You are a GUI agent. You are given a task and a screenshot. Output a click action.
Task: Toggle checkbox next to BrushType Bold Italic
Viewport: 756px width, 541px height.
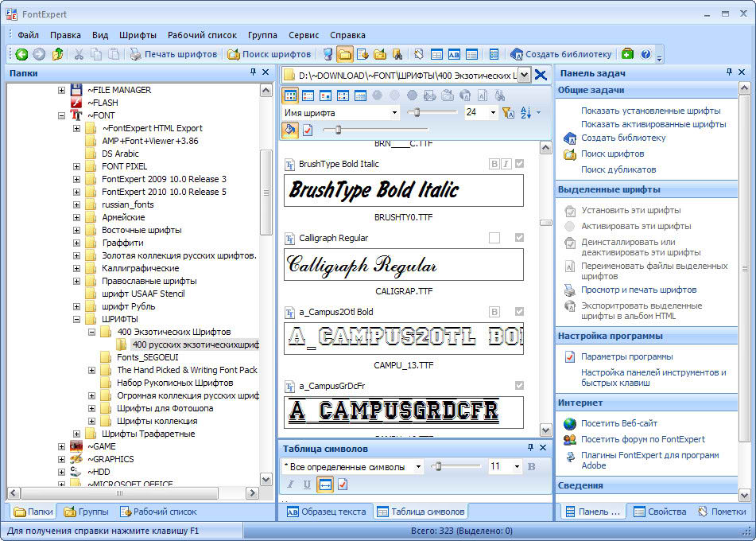coord(519,164)
